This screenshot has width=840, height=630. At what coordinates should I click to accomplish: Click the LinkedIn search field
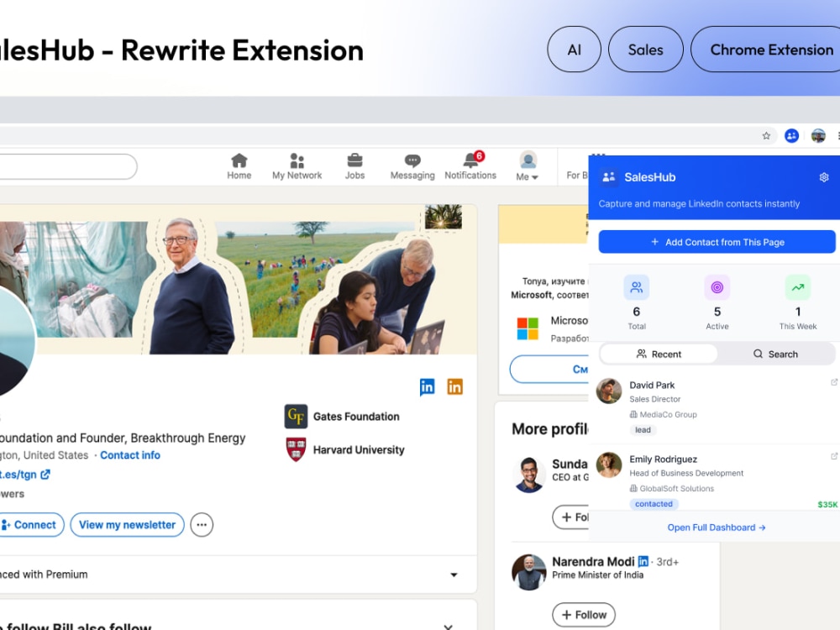[x=67, y=166]
